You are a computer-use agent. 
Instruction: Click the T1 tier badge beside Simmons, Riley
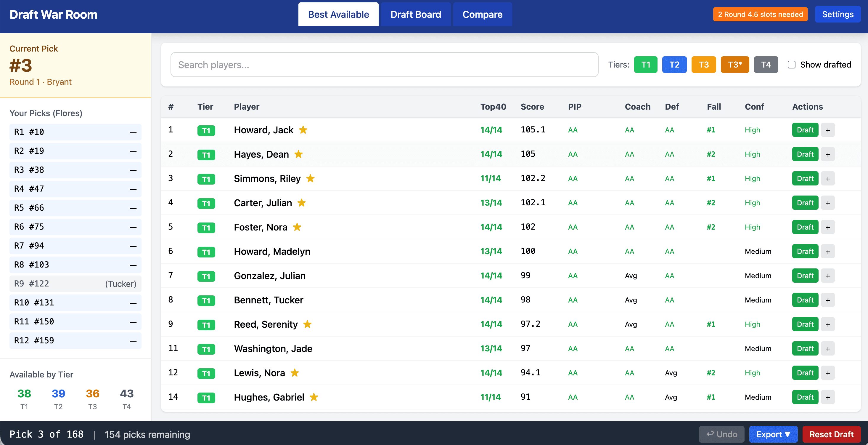pyautogui.click(x=206, y=179)
